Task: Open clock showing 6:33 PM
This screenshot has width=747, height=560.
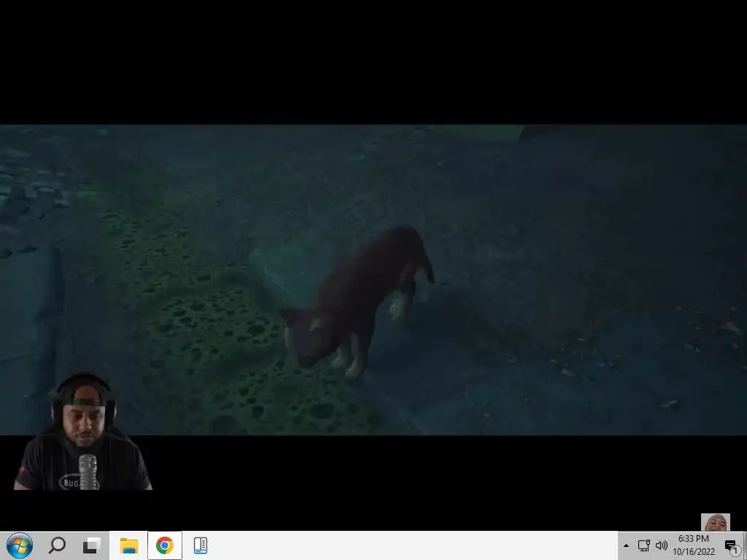Action: [x=694, y=545]
